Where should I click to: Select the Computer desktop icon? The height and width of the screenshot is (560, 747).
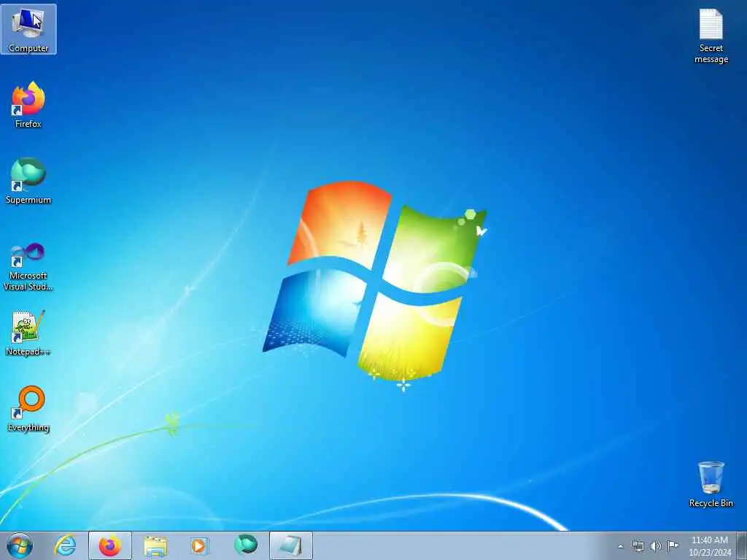(28, 29)
